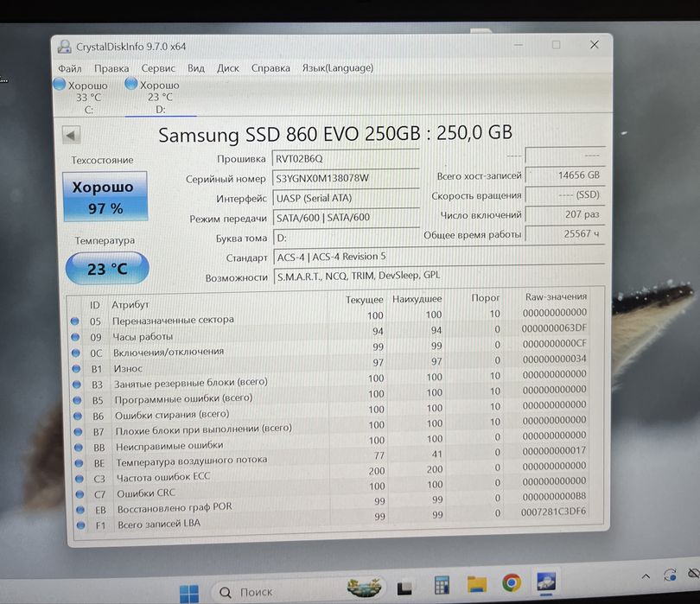Viewport: 700px width, 604px height.
Task: Select the Переназначенные сектора row
Action: (x=330, y=317)
